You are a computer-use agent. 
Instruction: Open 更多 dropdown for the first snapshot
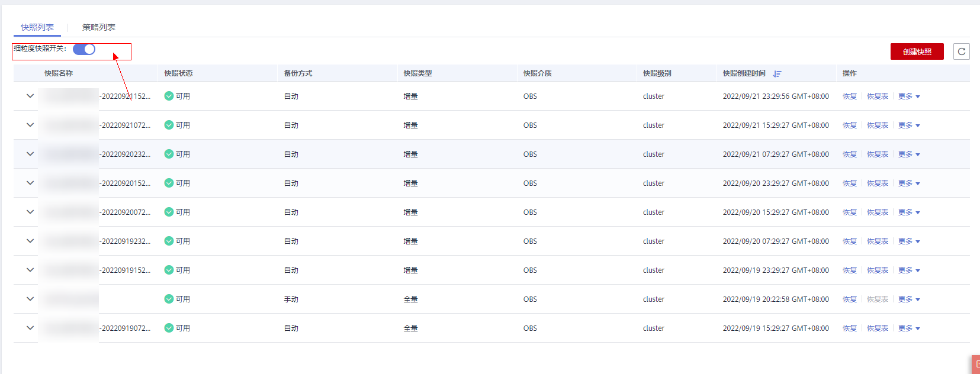[x=908, y=96]
